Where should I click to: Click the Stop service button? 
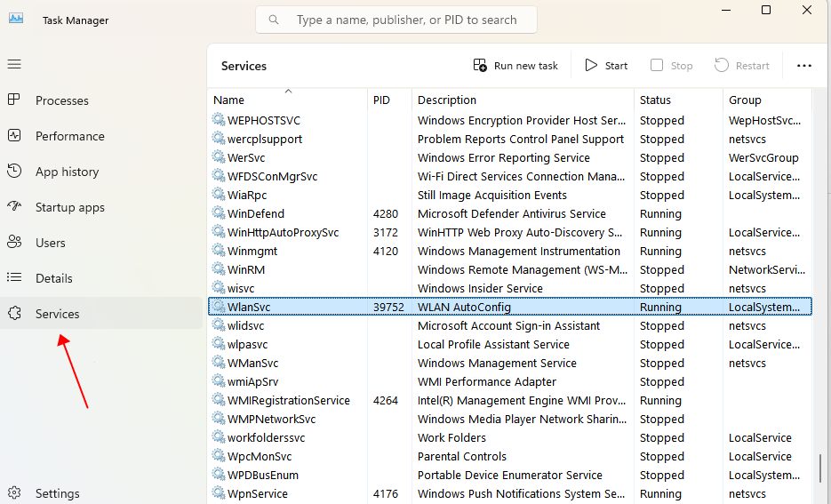pos(672,66)
